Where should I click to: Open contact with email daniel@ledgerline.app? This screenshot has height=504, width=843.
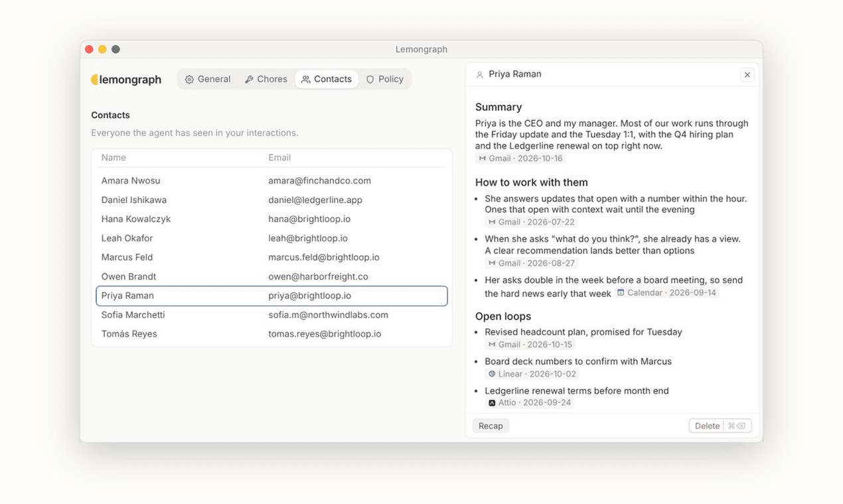tap(272, 200)
